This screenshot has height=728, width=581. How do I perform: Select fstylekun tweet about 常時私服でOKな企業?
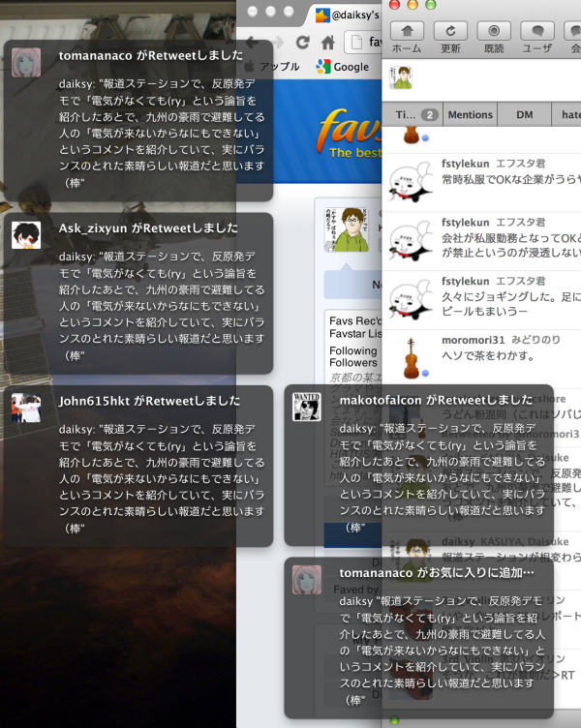[481, 183]
